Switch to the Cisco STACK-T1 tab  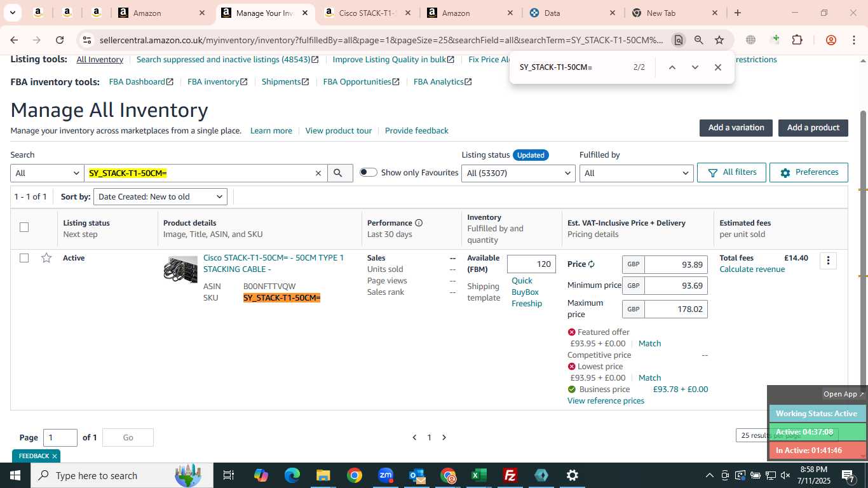point(369,13)
